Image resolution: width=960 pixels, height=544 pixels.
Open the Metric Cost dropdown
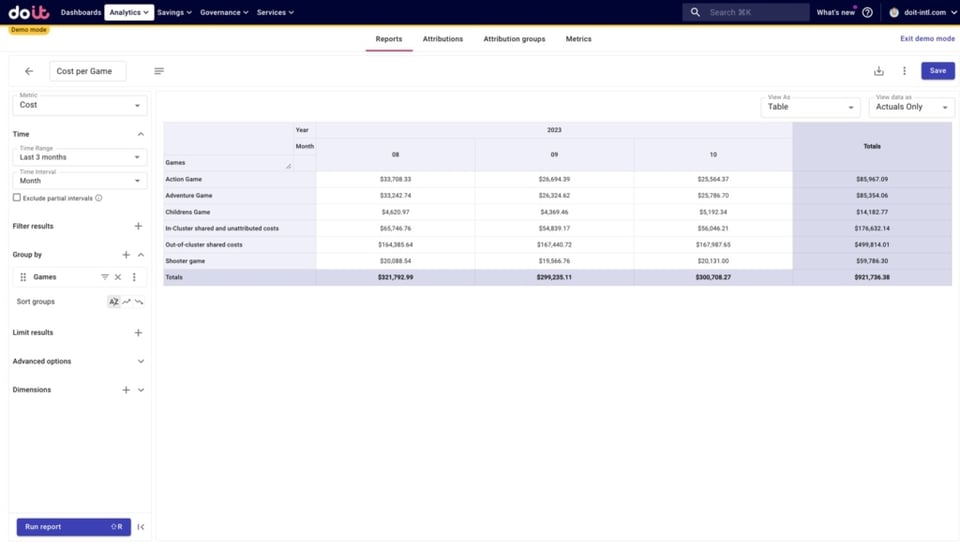click(x=80, y=105)
